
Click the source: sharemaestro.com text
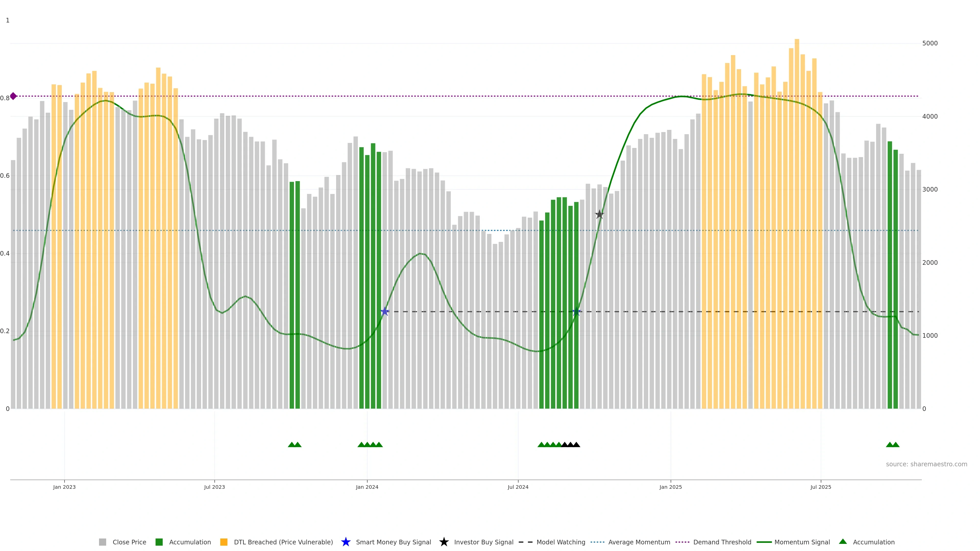[926, 464]
